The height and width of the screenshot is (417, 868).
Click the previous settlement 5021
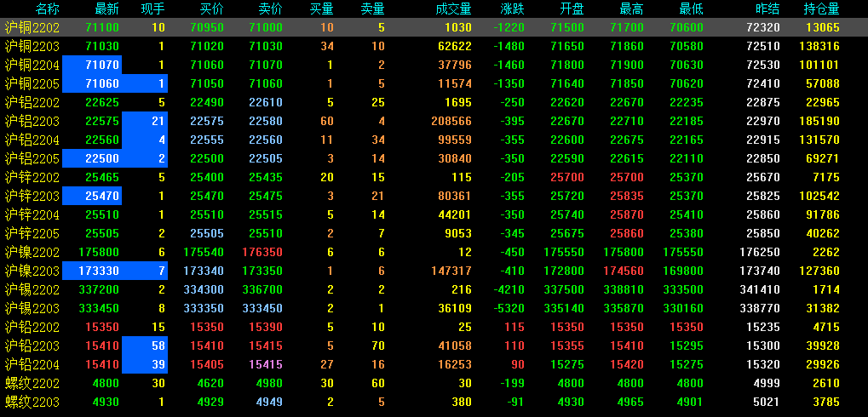[x=767, y=402]
